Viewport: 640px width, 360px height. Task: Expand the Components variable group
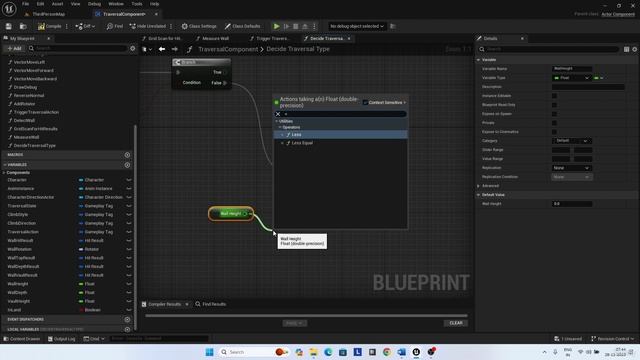pyautogui.click(x=4, y=173)
